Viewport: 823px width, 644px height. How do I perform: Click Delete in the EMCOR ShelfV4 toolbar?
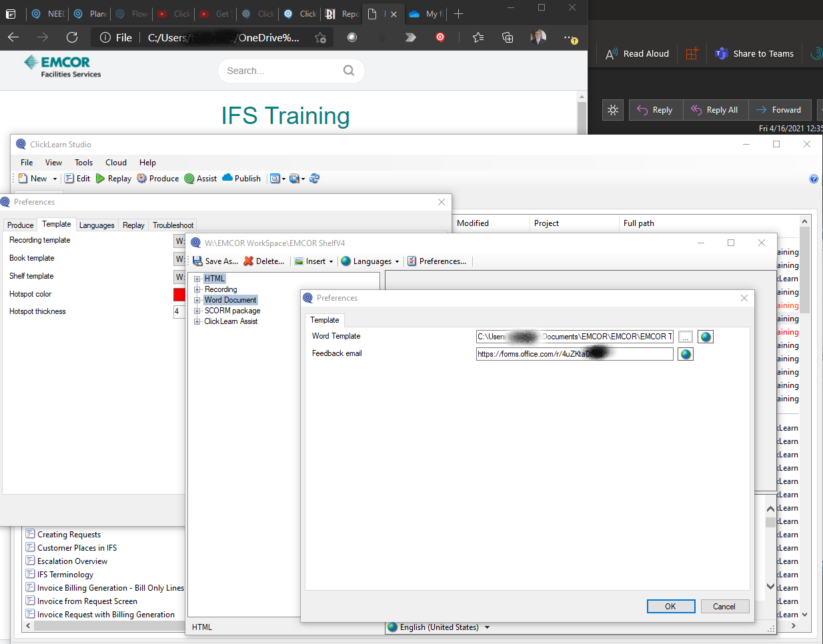264,261
